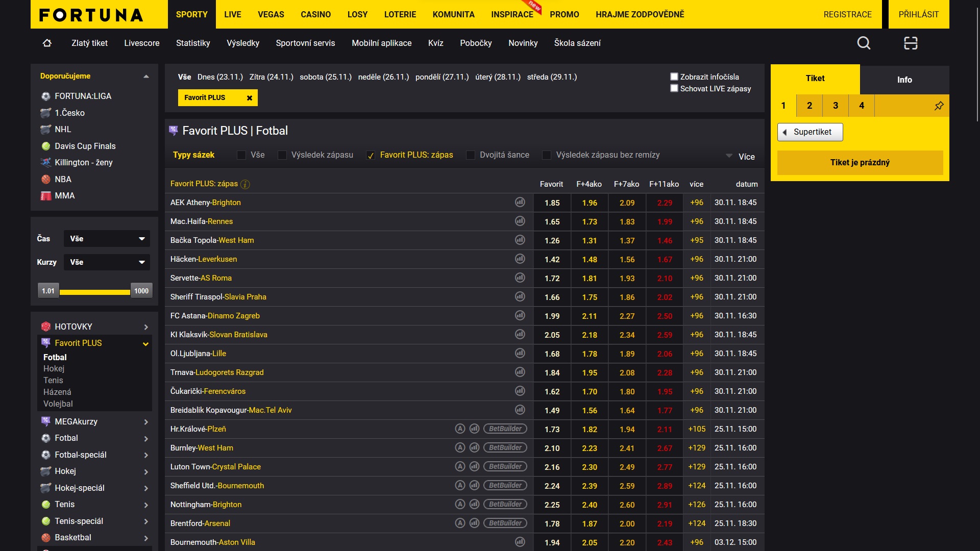The width and height of the screenshot is (980, 551).
Task: Open statistics icon for Häcken-Leverkusen
Action: (x=520, y=259)
